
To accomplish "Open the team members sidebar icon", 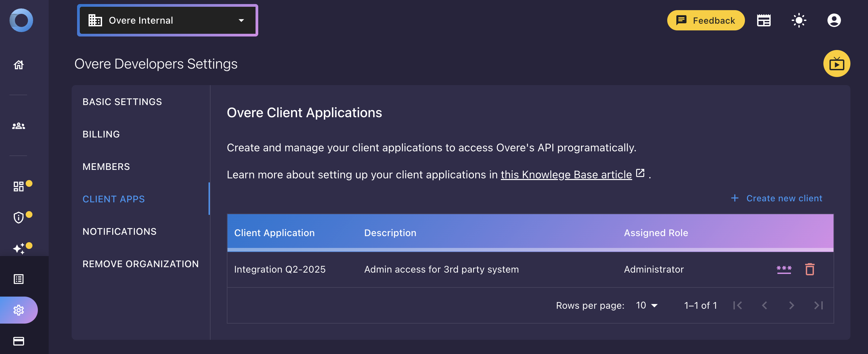I will click(19, 126).
